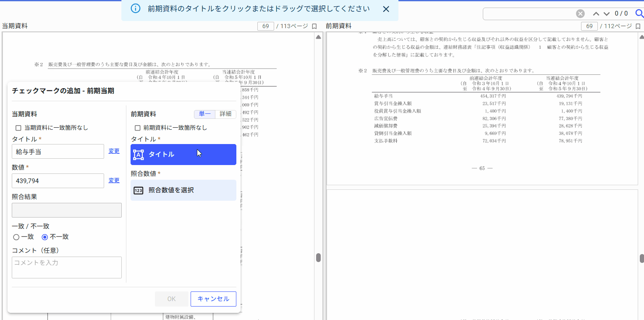Switch to the 詳細 mode tab
The height and width of the screenshot is (320, 644).
tap(225, 114)
